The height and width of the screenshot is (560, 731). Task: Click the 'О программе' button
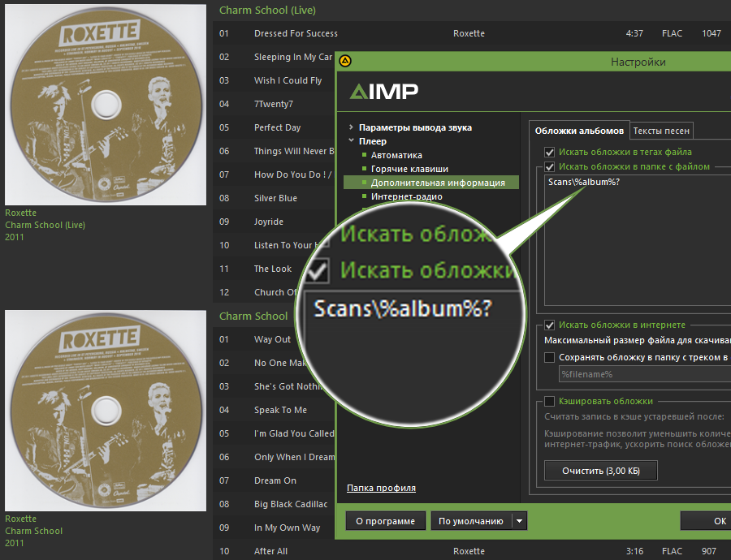(x=386, y=521)
